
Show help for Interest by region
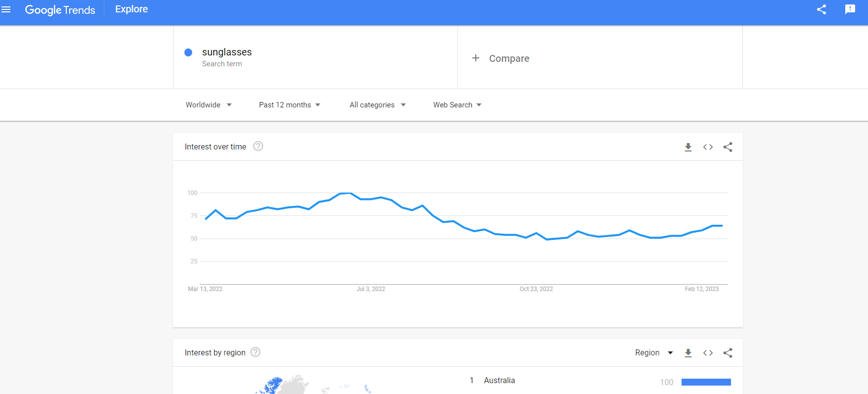[255, 352]
